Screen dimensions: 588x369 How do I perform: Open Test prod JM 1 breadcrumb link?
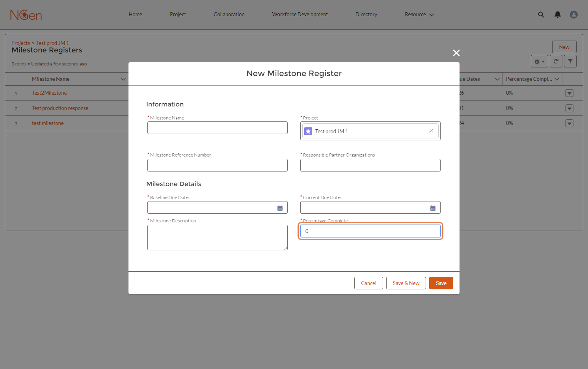52,43
